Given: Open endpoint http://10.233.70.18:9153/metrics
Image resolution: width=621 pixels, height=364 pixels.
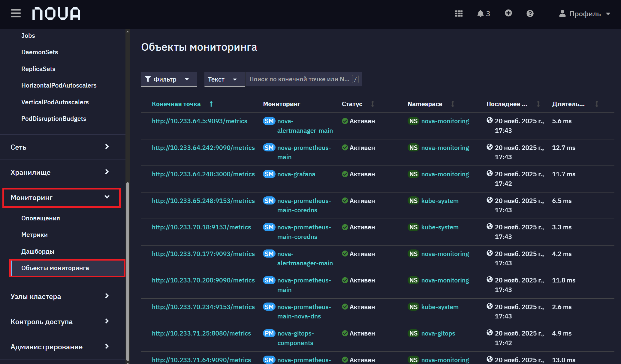Looking at the screenshot, I should [x=201, y=227].
